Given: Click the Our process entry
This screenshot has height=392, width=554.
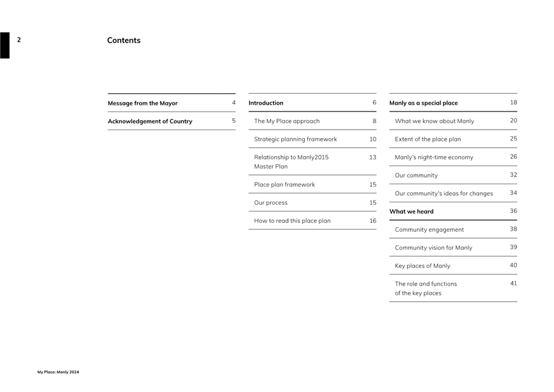Looking at the screenshot, I should [x=270, y=203].
